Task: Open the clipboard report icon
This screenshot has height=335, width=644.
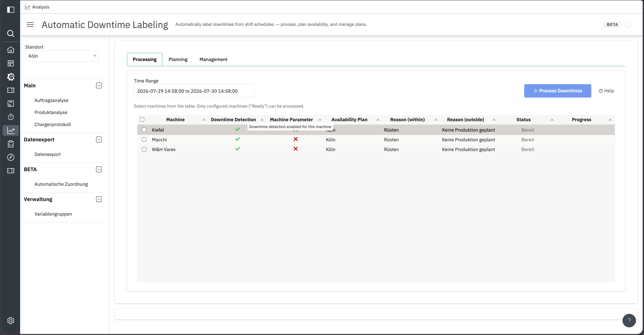Action: (11, 144)
